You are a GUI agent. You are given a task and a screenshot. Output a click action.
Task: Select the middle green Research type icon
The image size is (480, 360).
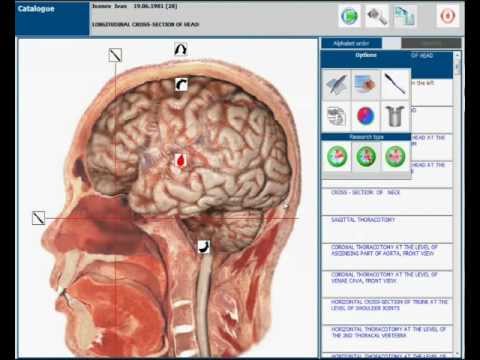pos(366,156)
